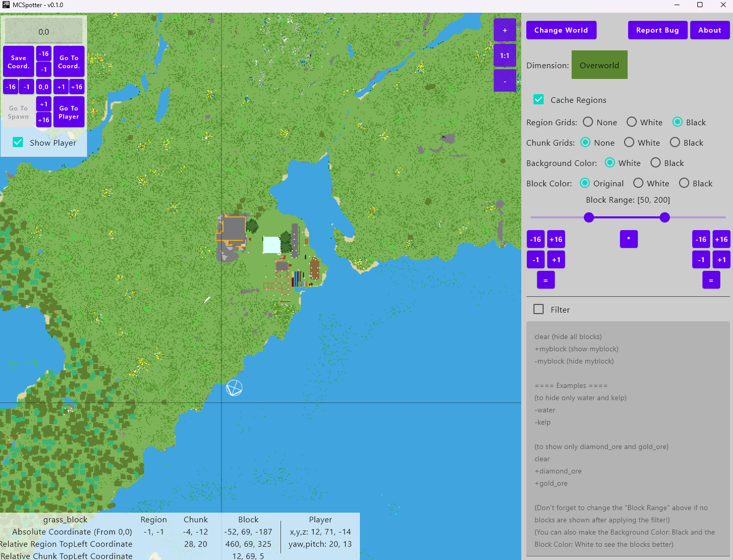733x560 pixels.
Task: Set Block Color to Black
Action: tap(684, 183)
